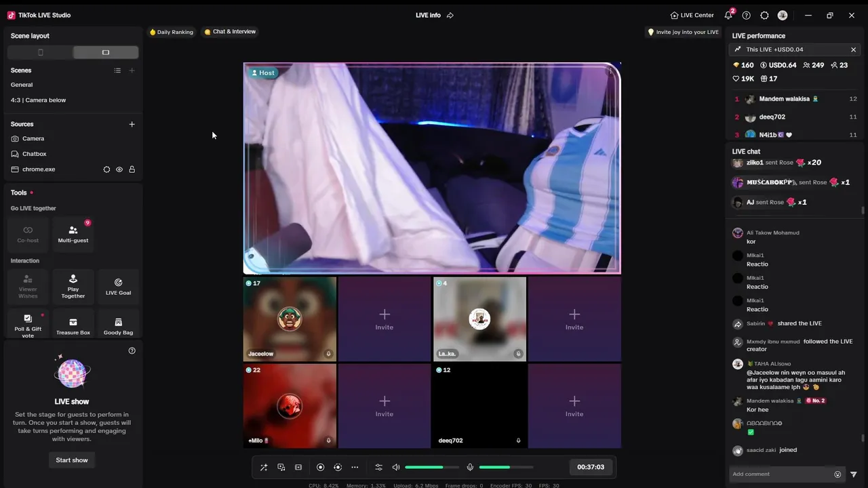The image size is (868, 488).
Task: Toggle lock on chrome.exe source
Action: coord(132,169)
